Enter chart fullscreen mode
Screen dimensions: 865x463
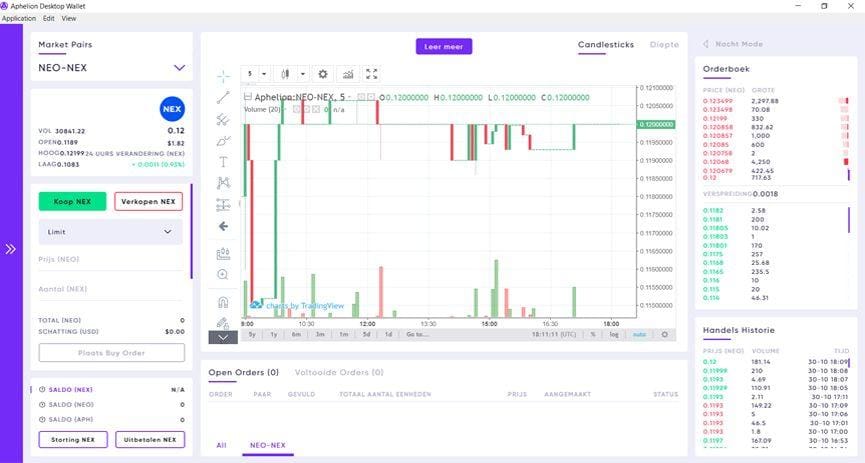(x=372, y=74)
